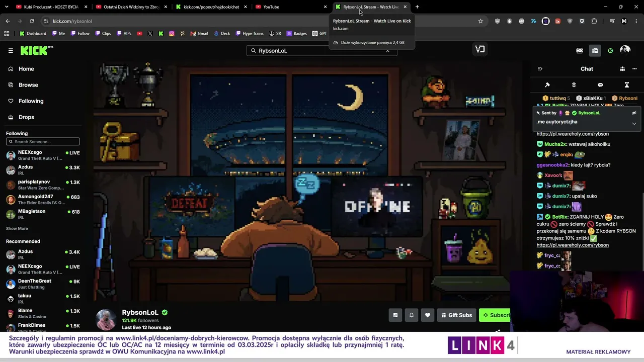Click the chat bubble mode icon
This screenshot has height=362, width=644.
(600, 85)
